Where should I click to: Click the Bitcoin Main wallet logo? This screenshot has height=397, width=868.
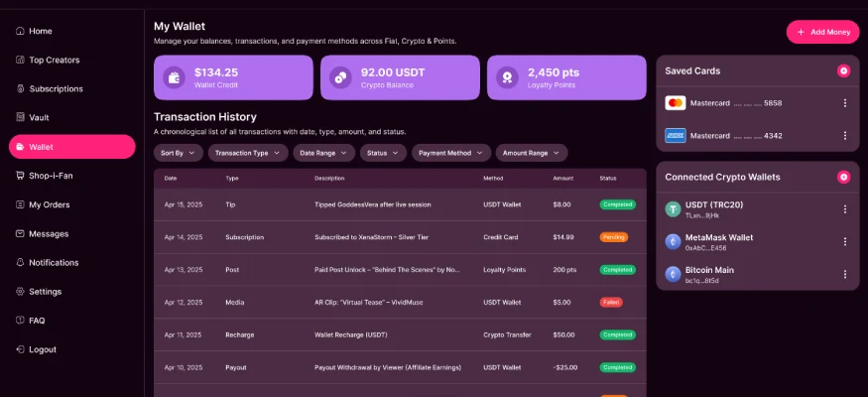tap(674, 275)
